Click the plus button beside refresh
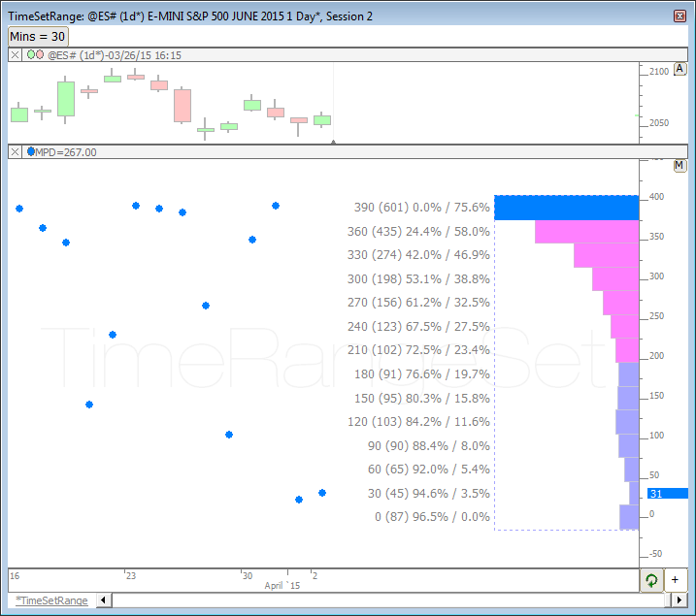The width and height of the screenshot is (696, 616). (x=676, y=579)
